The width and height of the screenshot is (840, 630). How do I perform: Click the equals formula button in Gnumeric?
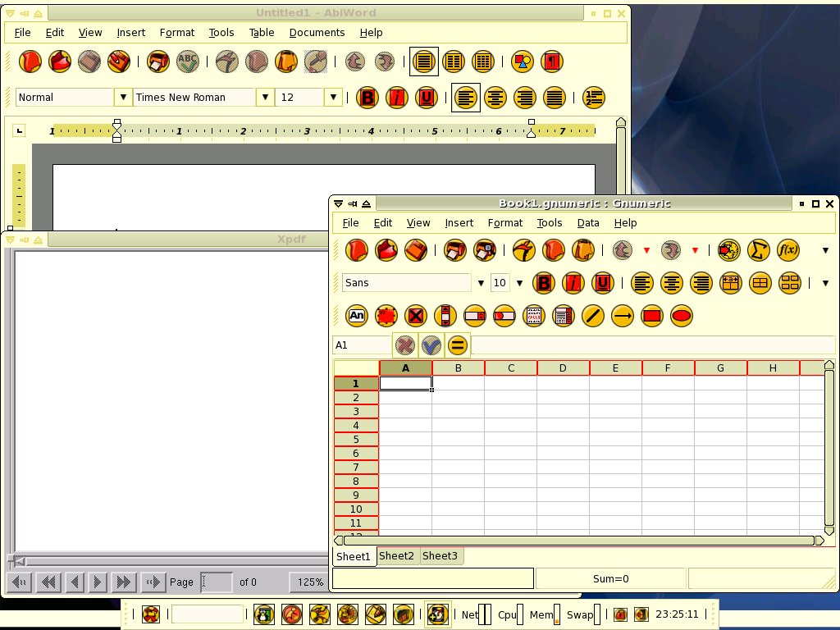click(458, 345)
